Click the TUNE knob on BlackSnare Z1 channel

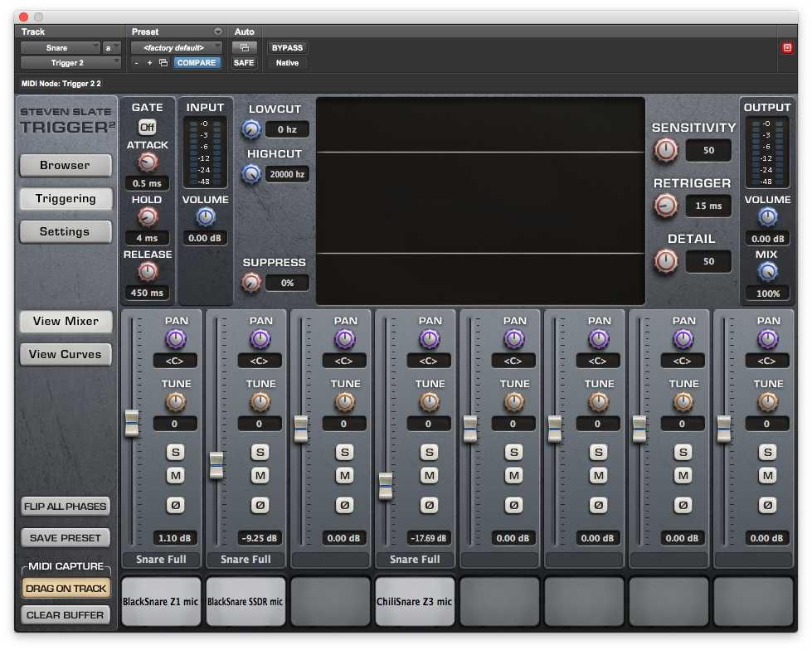[176, 402]
